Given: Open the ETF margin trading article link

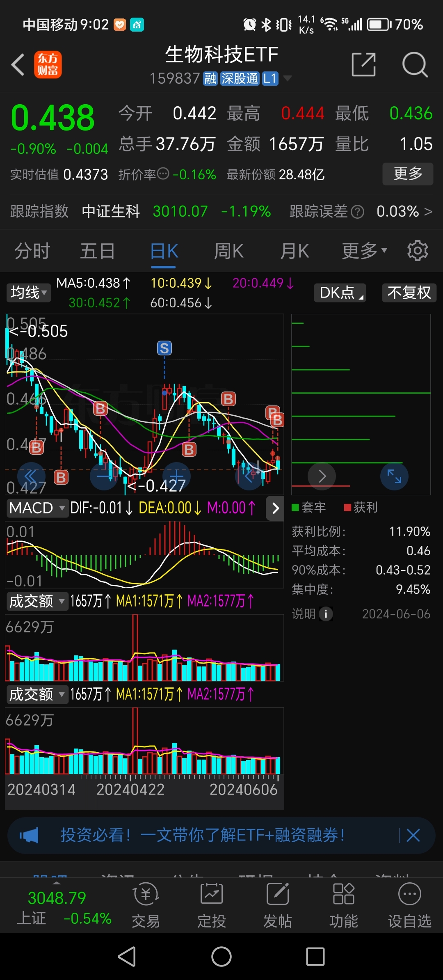Looking at the screenshot, I should [203, 835].
